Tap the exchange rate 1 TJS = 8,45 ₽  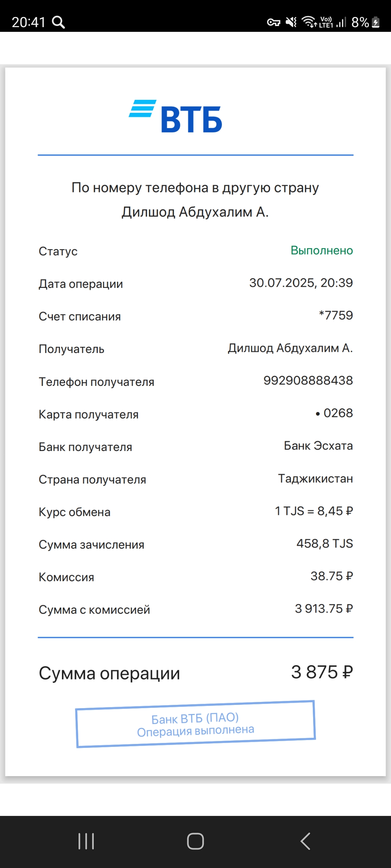314,511
